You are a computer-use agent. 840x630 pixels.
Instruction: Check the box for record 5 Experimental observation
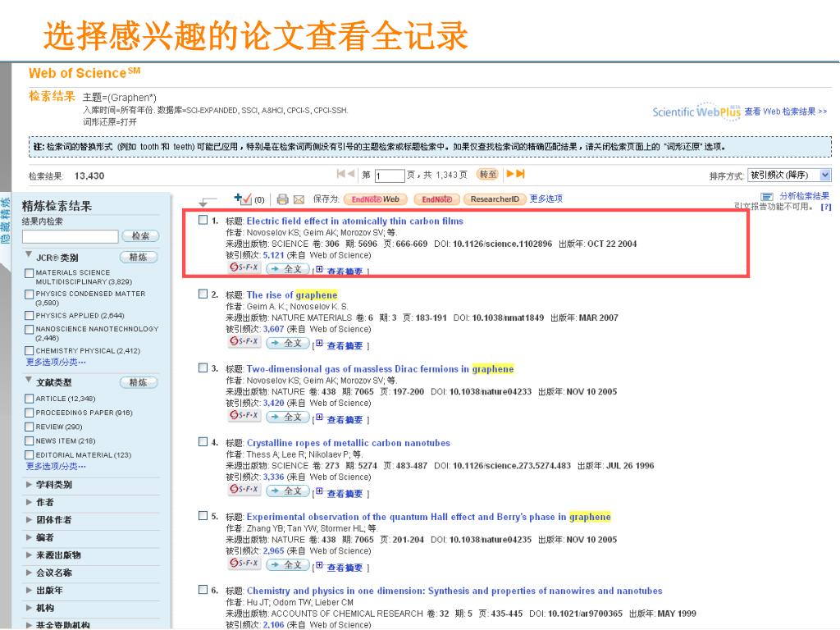[203, 515]
